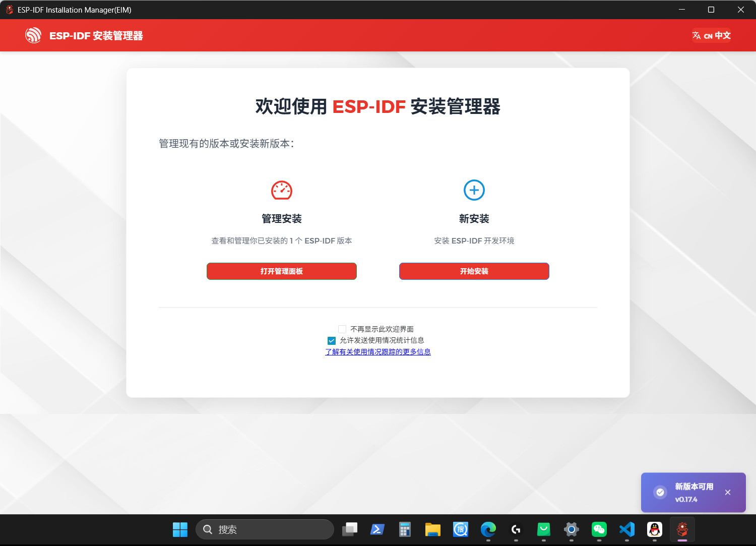Open the Windows Start menu
The width and height of the screenshot is (756, 546).
point(180,530)
